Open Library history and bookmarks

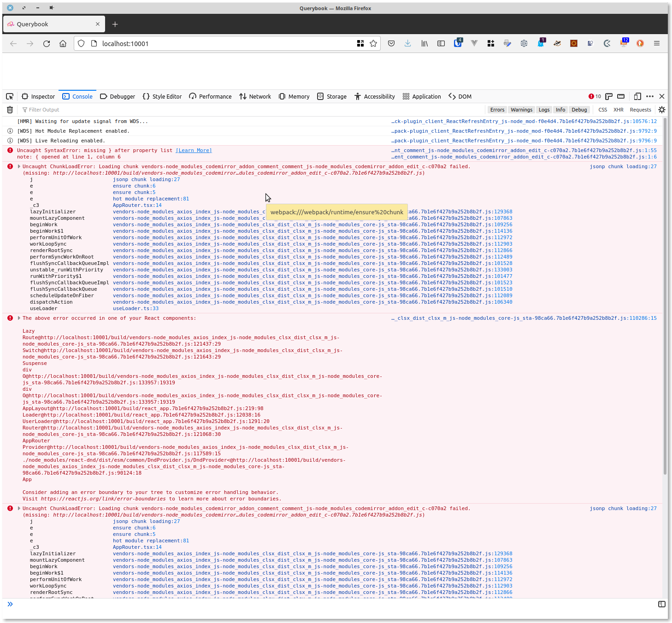424,43
